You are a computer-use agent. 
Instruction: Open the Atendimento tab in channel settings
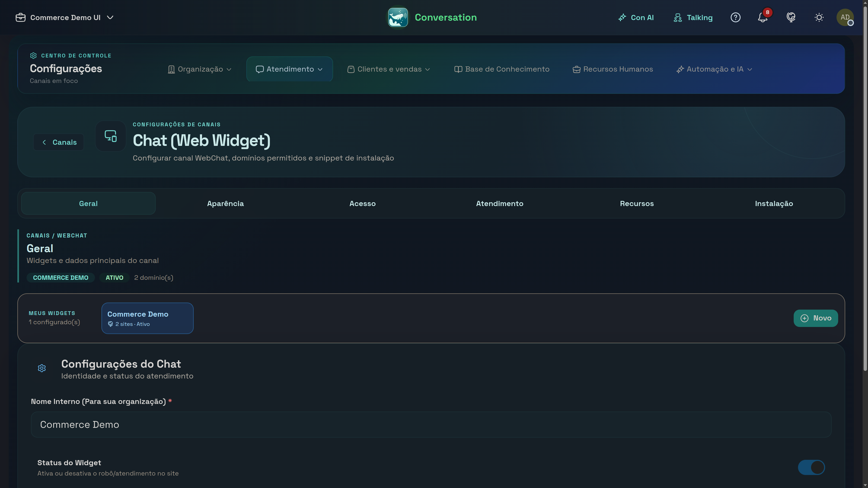click(500, 203)
